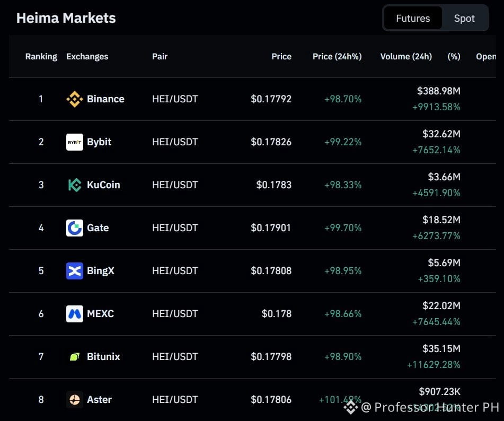This screenshot has width=504, height=421.
Task: Click the Bitunix exchange logo
Action: [75, 357]
